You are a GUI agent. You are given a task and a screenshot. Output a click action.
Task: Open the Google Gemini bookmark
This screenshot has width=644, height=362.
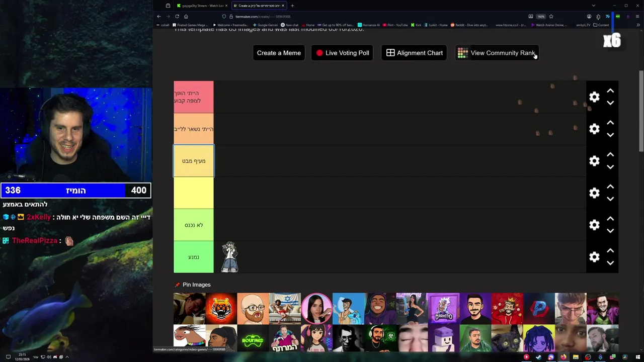pyautogui.click(x=266, y=25)
